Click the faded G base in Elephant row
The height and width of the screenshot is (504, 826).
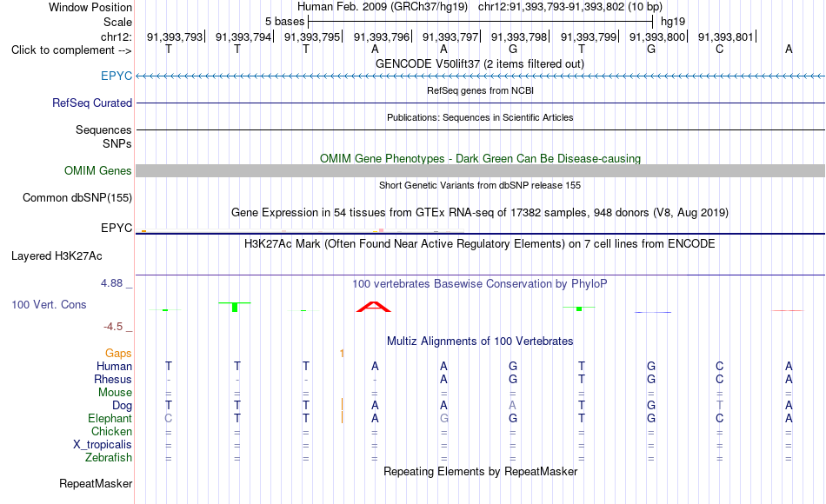click(444, 418)
